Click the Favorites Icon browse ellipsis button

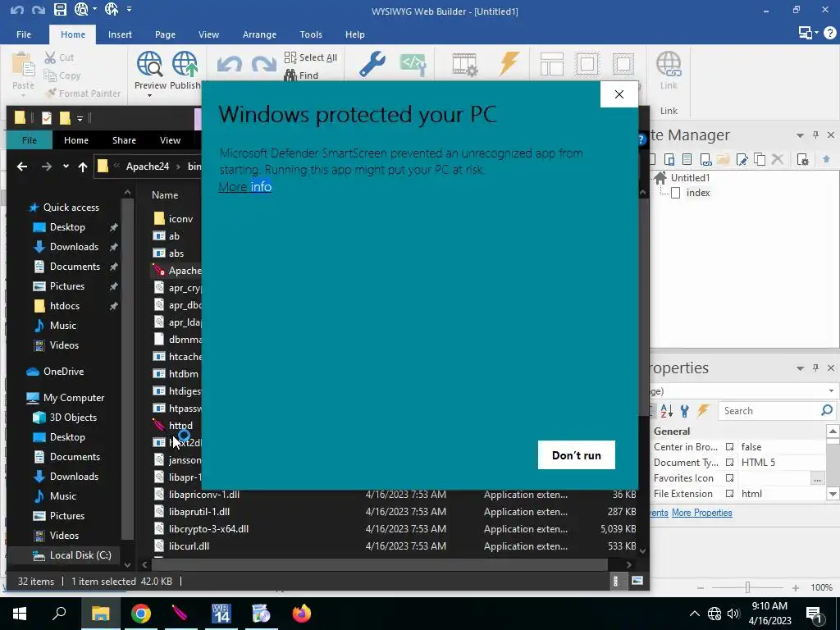[817, 478]
